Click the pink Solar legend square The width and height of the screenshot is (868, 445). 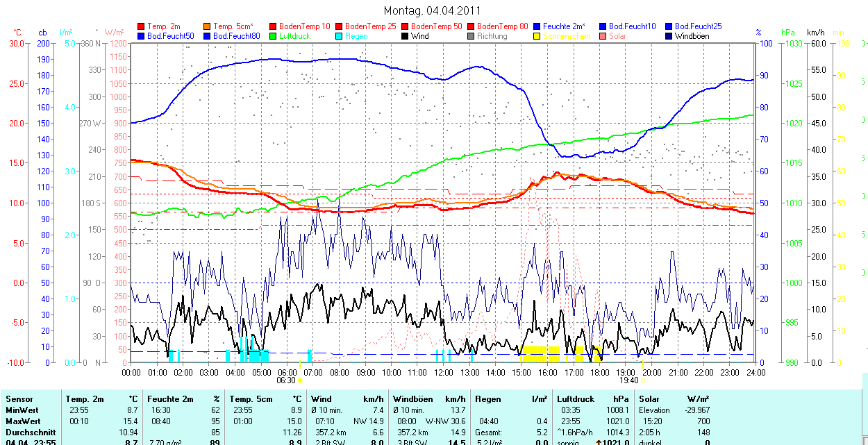[603, 36]
